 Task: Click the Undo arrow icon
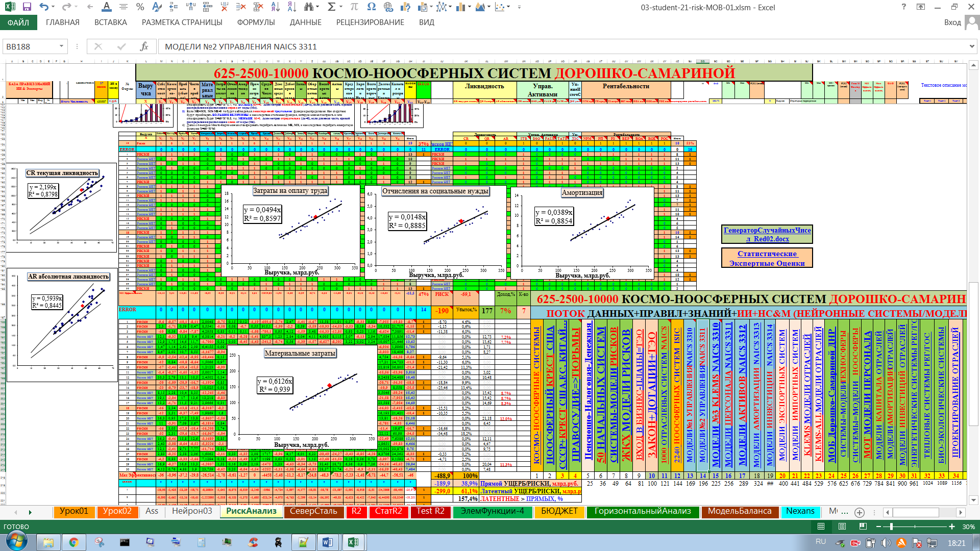click(x=44, y=7)
